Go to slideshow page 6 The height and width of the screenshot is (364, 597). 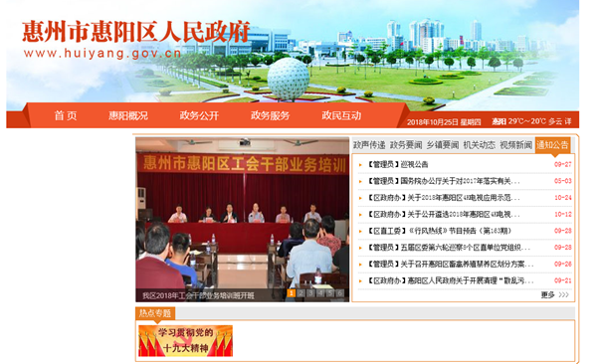340,293
